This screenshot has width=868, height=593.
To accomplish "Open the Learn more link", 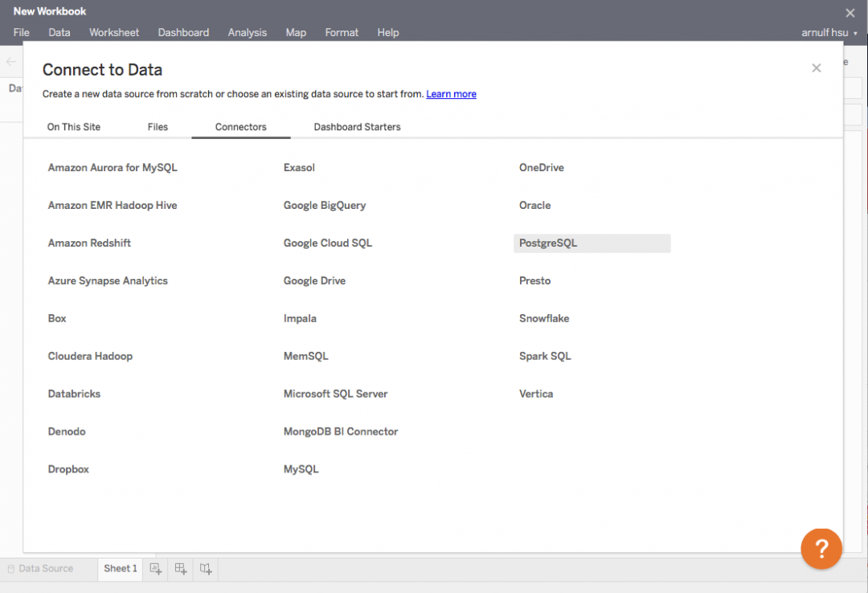I will point(451,93).
